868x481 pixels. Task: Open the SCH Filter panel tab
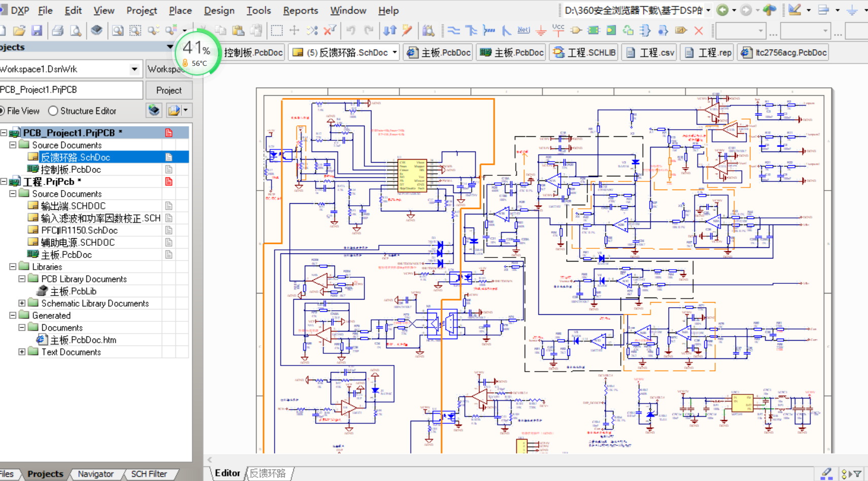tap(149, 474)
